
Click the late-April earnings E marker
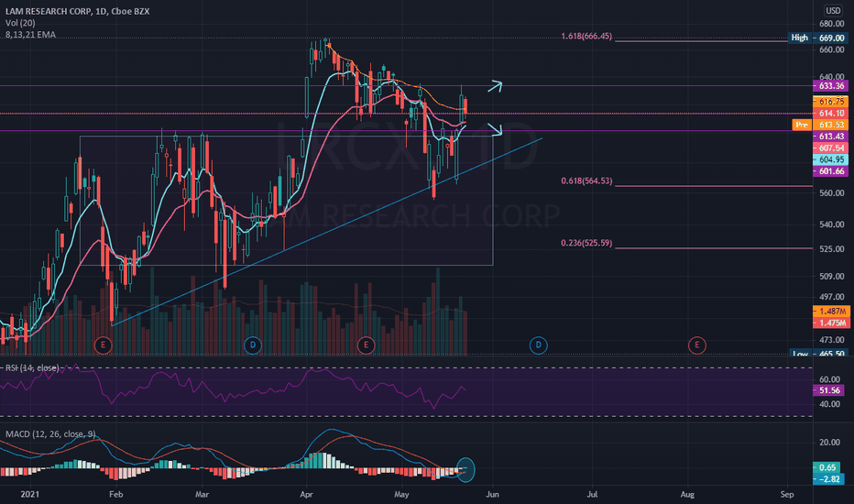(366, 345)
